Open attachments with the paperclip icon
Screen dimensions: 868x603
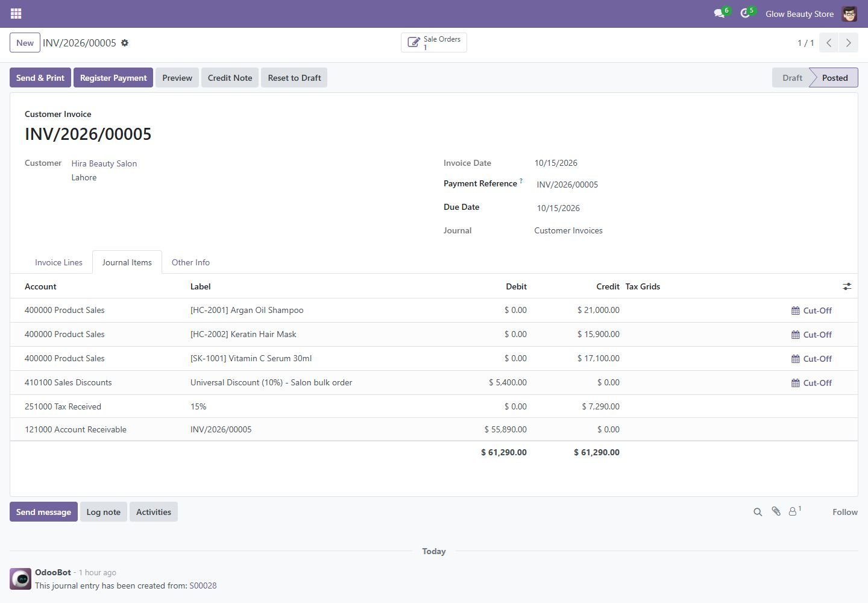776,511
